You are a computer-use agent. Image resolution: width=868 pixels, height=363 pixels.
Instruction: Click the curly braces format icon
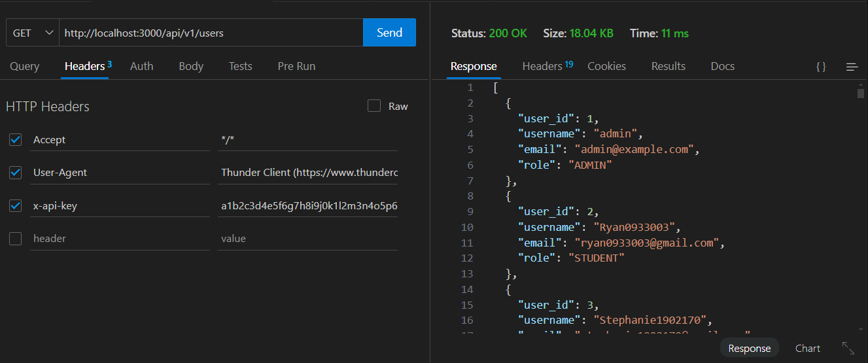(x=821, y=67)
